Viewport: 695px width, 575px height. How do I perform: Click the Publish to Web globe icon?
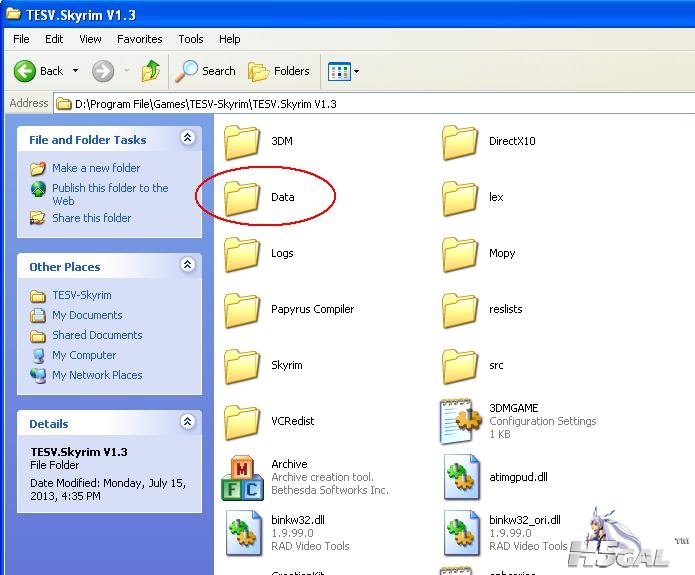tap(38, 189)
